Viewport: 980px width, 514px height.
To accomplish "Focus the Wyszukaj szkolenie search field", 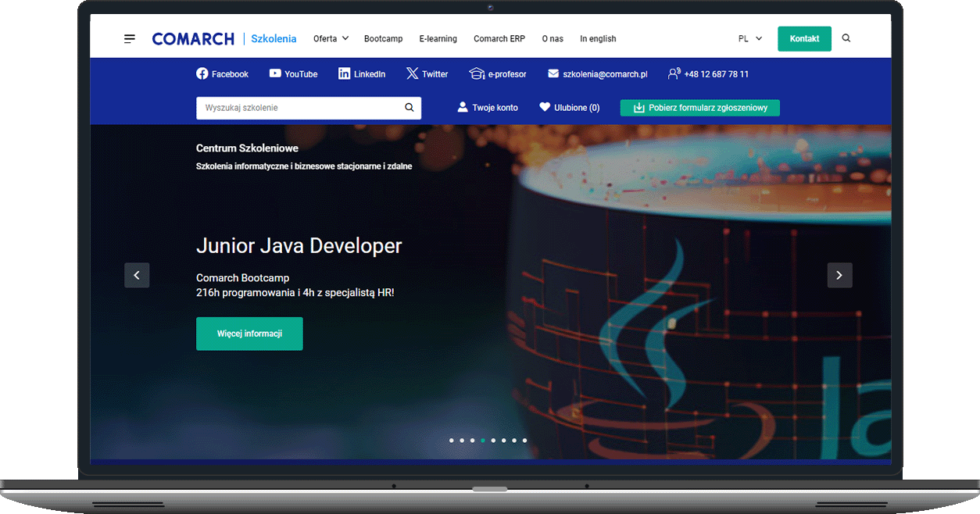I will [309, 108].
